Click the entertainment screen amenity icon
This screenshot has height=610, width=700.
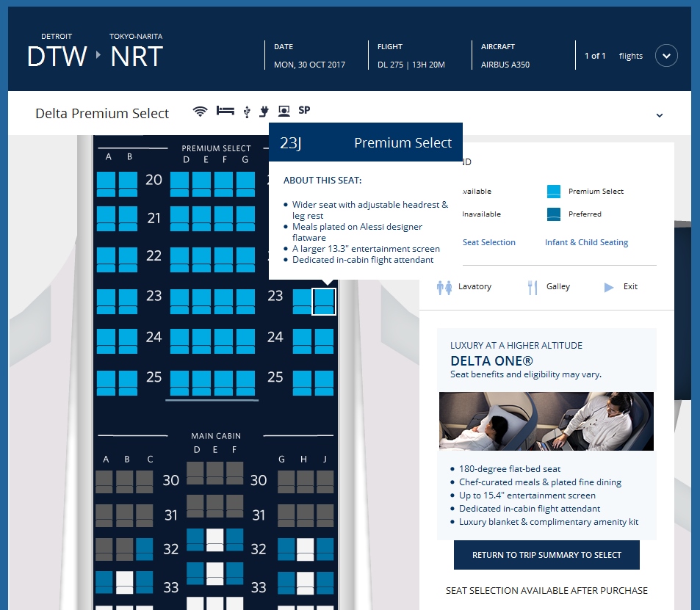tap(284, 111)
